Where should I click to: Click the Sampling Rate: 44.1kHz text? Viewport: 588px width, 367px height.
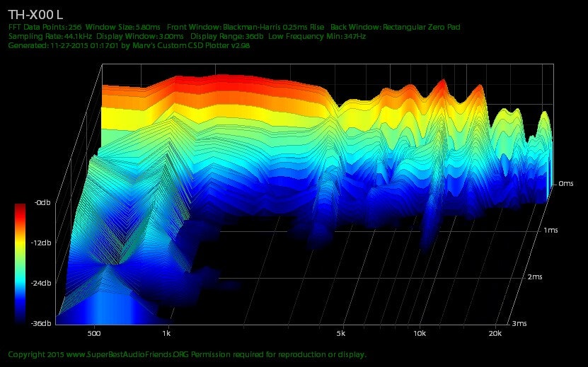point(50,36)
